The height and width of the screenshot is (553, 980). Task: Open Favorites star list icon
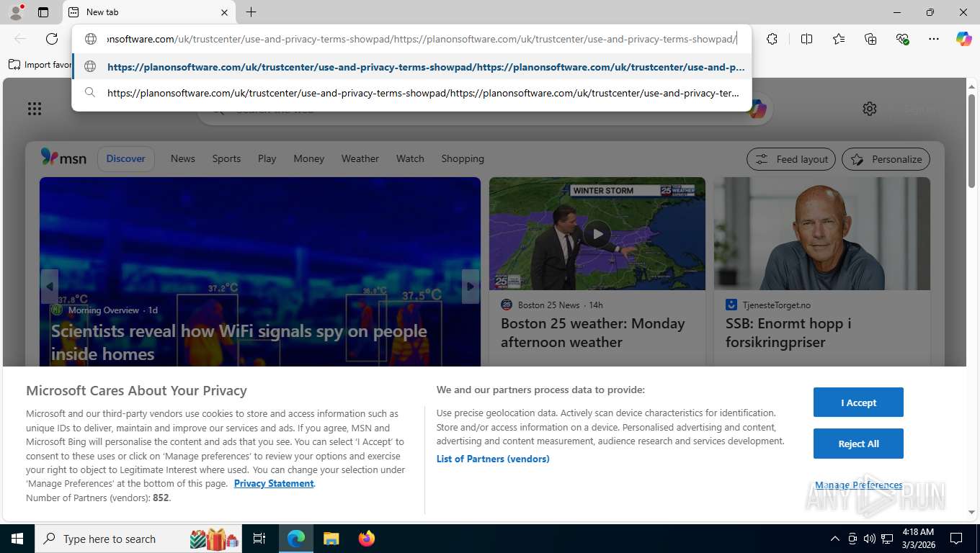pos(839,39)
